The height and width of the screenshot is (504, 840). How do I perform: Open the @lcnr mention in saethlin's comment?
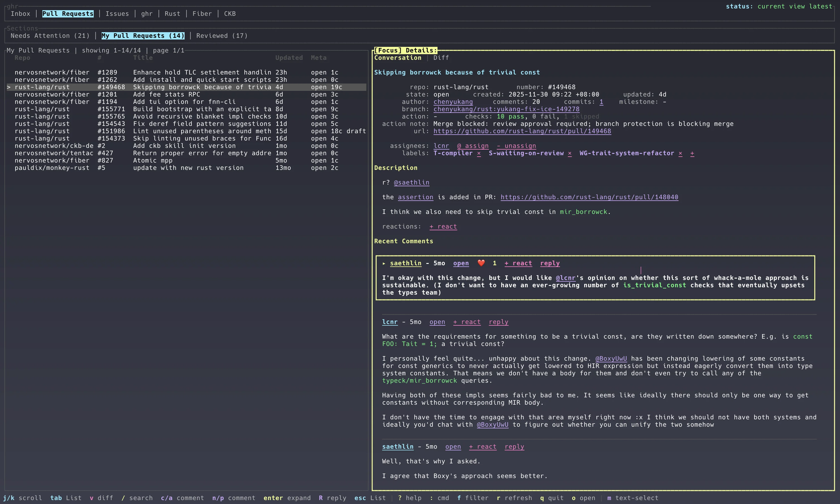(x=566, y=278)
